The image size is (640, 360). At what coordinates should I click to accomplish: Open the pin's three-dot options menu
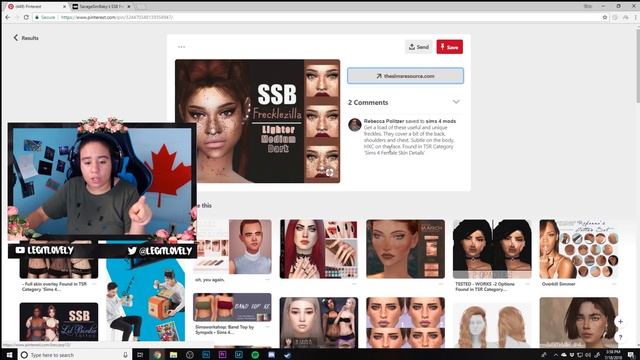(x=182, y=47)
